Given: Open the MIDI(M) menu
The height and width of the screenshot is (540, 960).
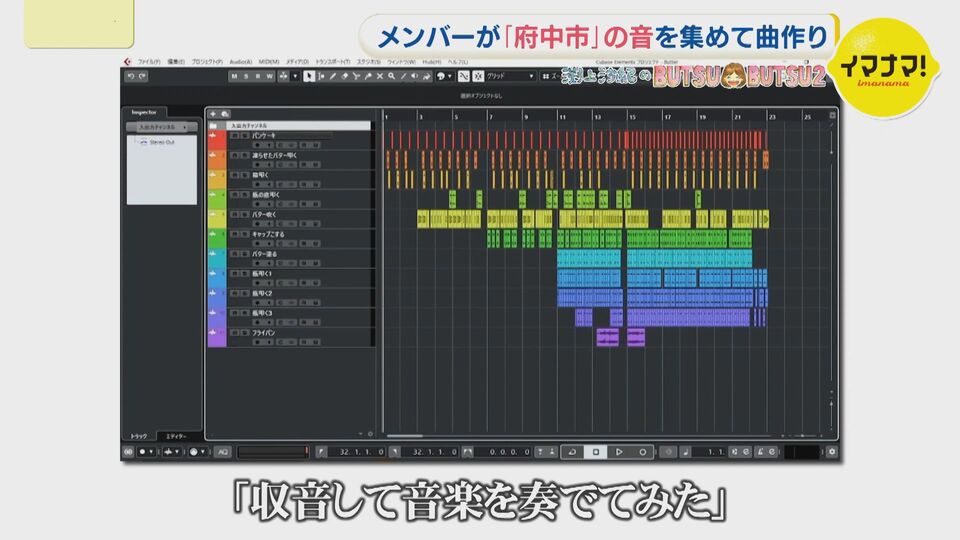Looking at the screenshot, I should pos(269,62).
